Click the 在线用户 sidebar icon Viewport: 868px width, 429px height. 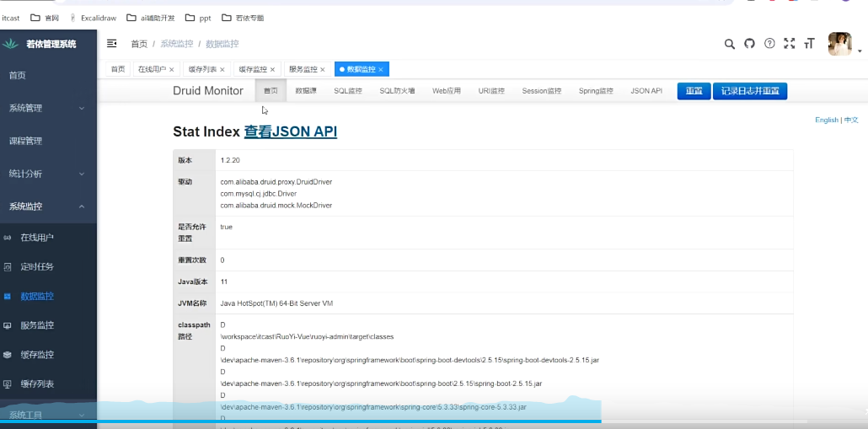pyautogui.click(x=8, y=238)
